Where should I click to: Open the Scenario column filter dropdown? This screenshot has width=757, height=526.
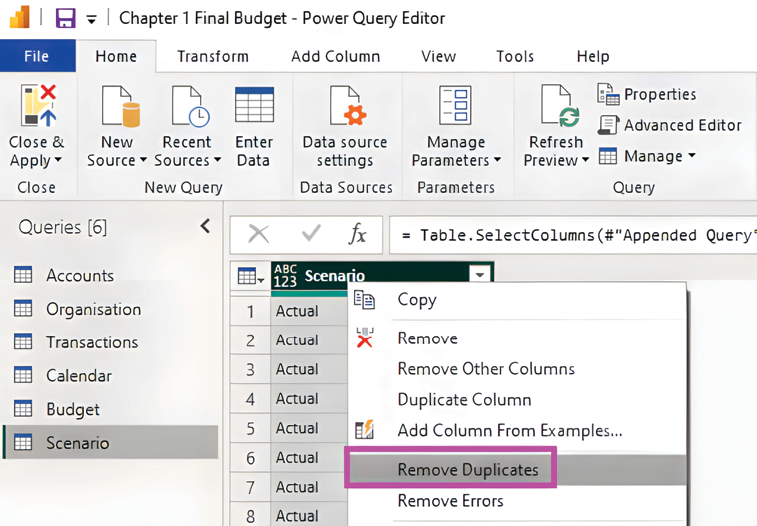point(480,276)
